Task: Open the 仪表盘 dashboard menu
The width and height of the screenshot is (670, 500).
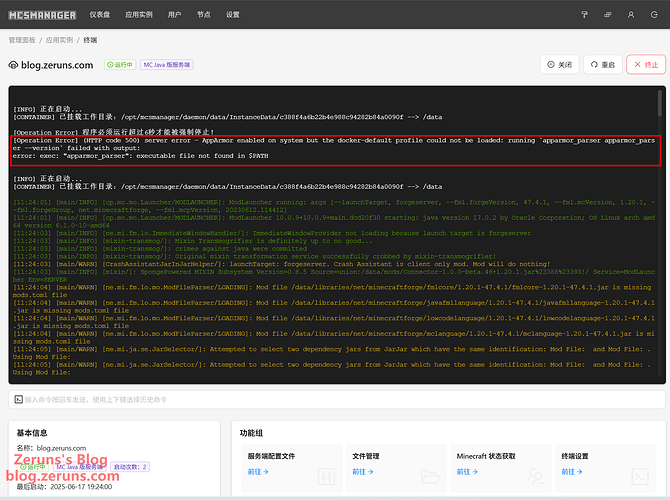Action: coord(100,15)
